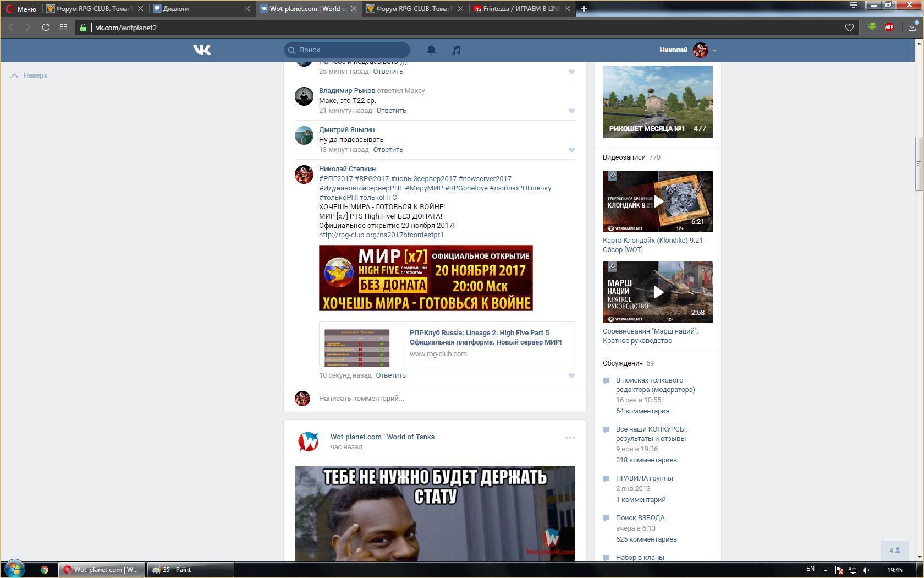Open the Opera tab menu icon
The width and height of the screenshot is (924, 578).
854,6
